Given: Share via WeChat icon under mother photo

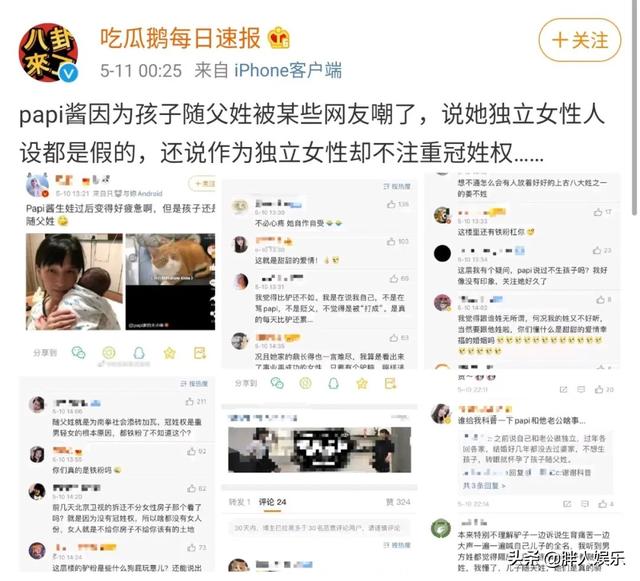Looking at the screenshot, I should [78, 352].
